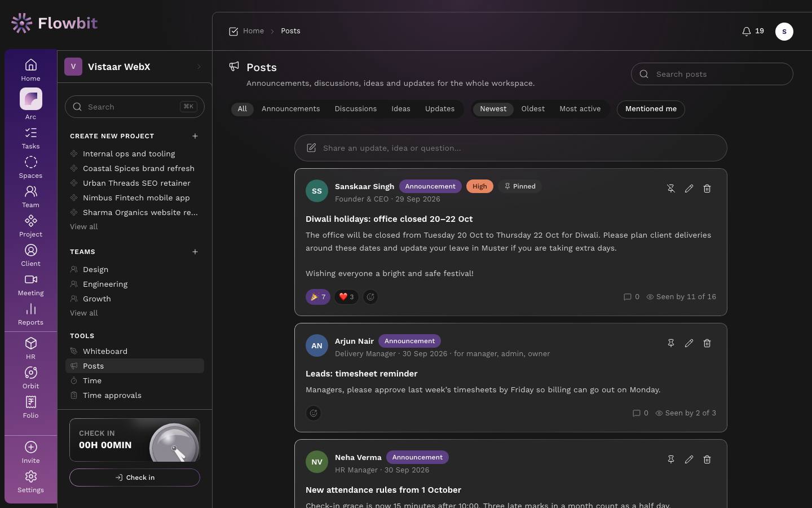Edit the Diwali holidays post
Image resolution: width=812 pixels, height=508 pixels.
(689, 189)
